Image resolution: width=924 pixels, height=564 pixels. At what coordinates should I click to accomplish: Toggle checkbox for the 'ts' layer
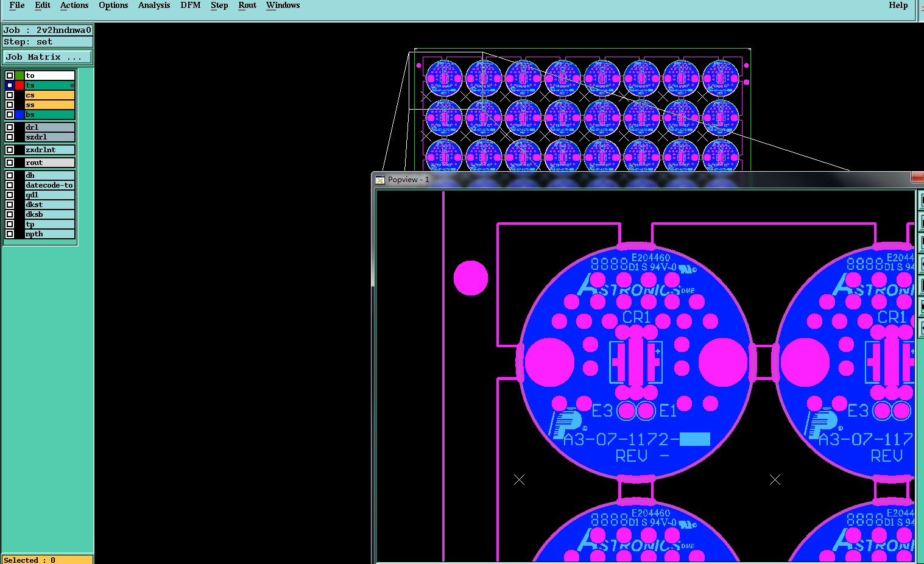click(10, 85)
